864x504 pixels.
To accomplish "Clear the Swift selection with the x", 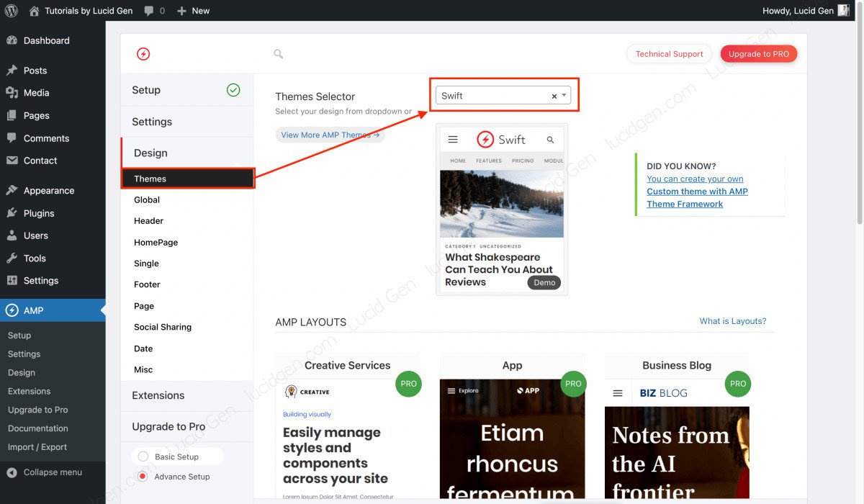I will pyautogui.click(x=554, y=96).
